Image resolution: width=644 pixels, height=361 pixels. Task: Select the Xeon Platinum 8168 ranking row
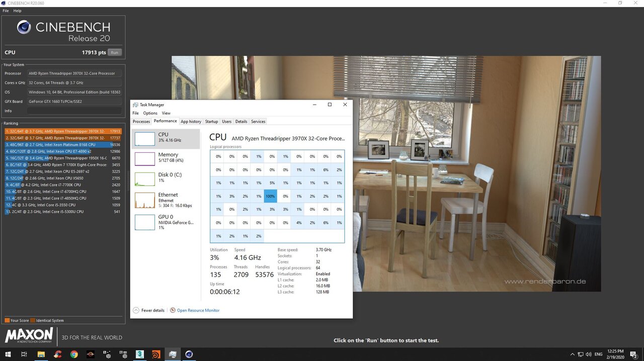pos(63,144)
